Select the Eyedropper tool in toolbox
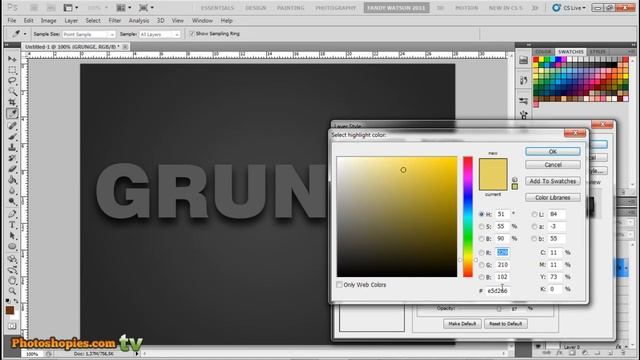640x360 pixels. [x=12, y=113]
